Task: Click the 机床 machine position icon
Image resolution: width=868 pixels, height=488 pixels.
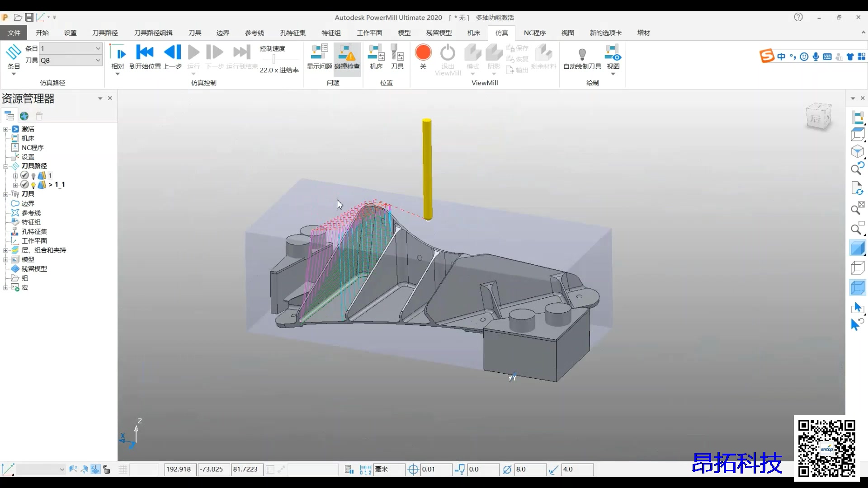Action: 376,57
